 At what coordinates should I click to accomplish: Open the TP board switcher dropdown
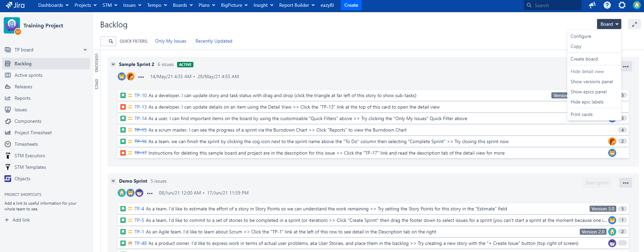point(46,50)
